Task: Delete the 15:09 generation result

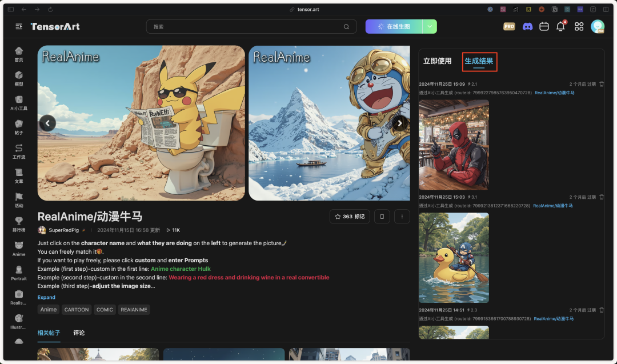Action: (601, 84)
